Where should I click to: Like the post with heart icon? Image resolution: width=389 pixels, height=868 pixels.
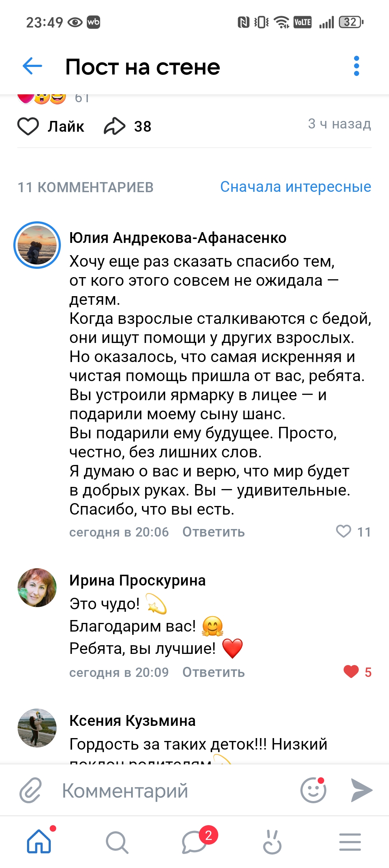pos(28,126)
